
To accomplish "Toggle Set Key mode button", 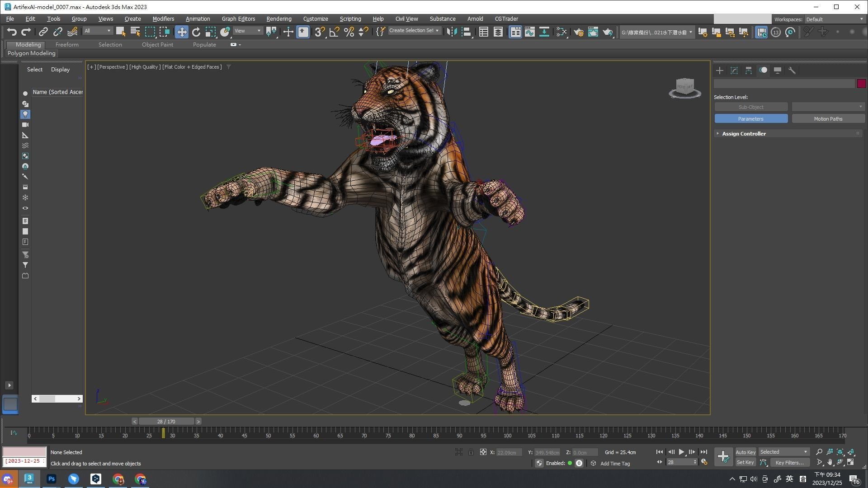I will (745, 462).
